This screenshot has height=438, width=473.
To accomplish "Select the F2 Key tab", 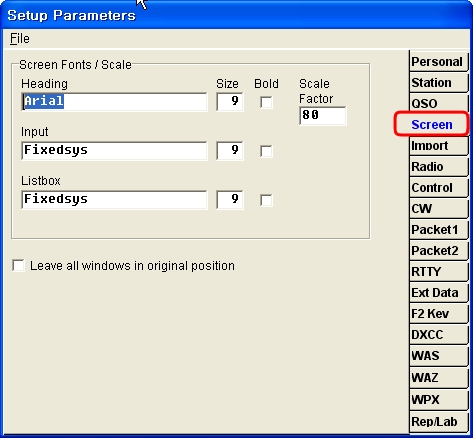I will point(439,314).
